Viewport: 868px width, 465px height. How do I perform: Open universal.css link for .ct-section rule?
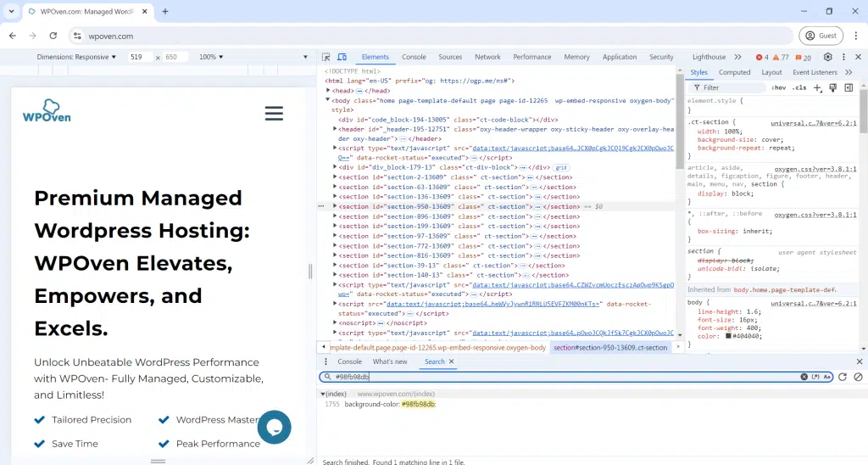[814, 123]
